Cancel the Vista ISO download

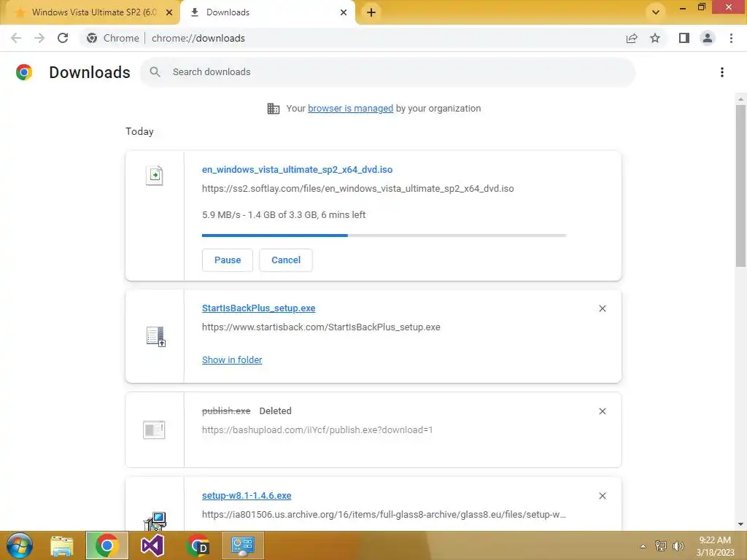tap(286, 260)
